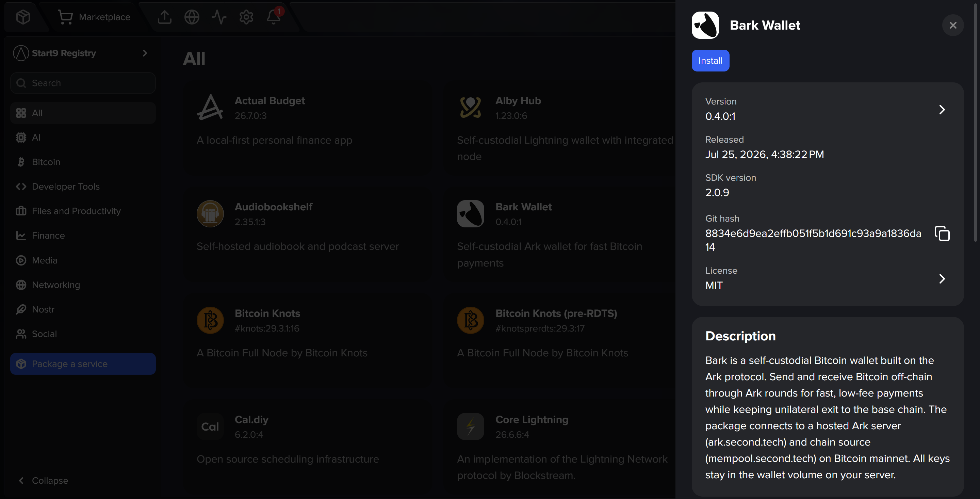Open the activity metrics pulse icon
980x499 pixels.
tap(219, 17)
